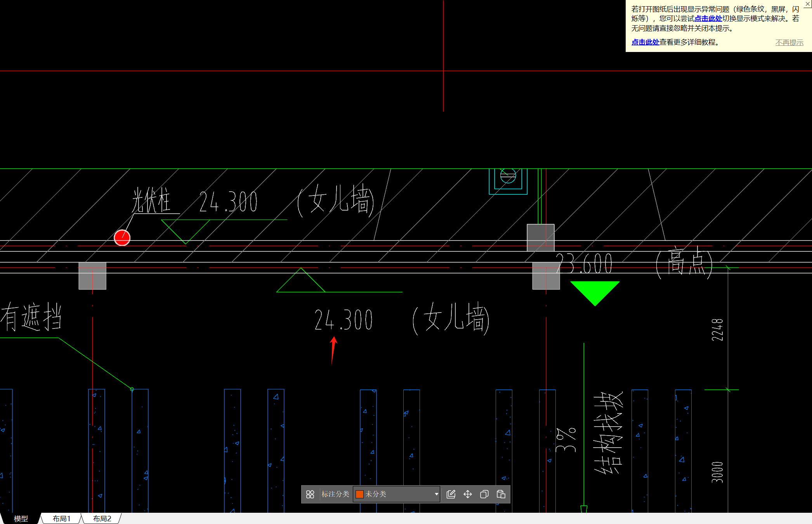Click the 结构找坡 vertical text

[608, 432]
